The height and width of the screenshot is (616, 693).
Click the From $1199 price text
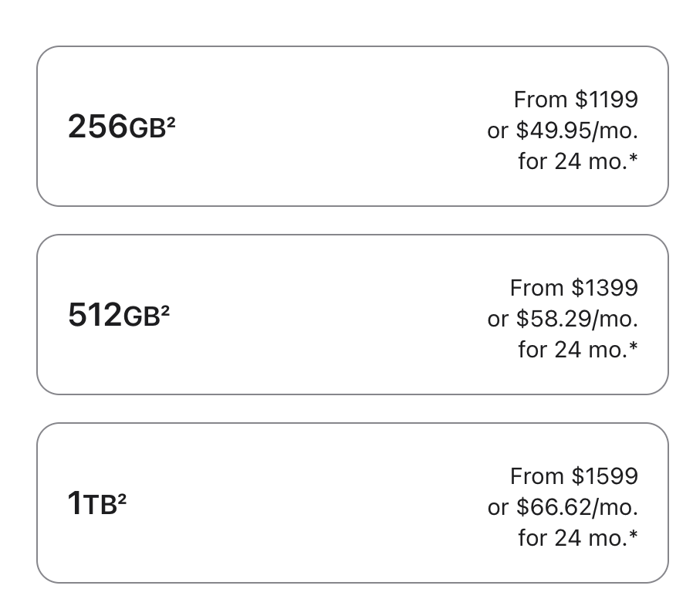(576, 99)
